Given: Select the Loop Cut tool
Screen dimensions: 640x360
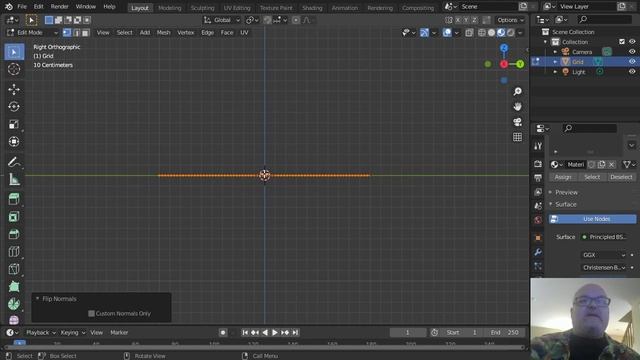Looking at the screenshot, I should pyautogui.click(x=14, y=251).
